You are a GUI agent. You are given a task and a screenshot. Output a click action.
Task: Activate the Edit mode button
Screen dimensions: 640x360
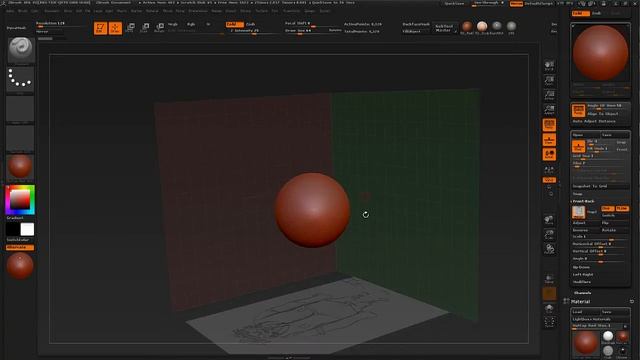100,28
